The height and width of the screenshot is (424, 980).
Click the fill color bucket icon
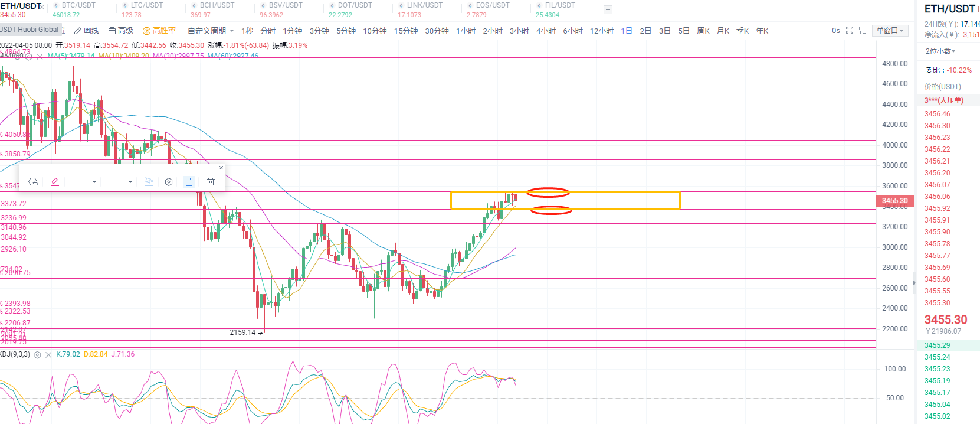(x=149, y=182)
